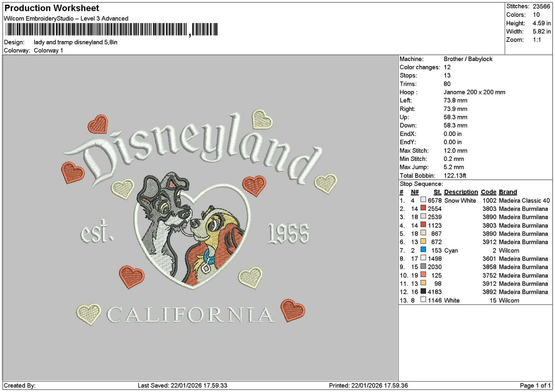555x392 pixels.
Task: Click the Min Stitch value 0.2 mm
Action: (x=454, y=159)
